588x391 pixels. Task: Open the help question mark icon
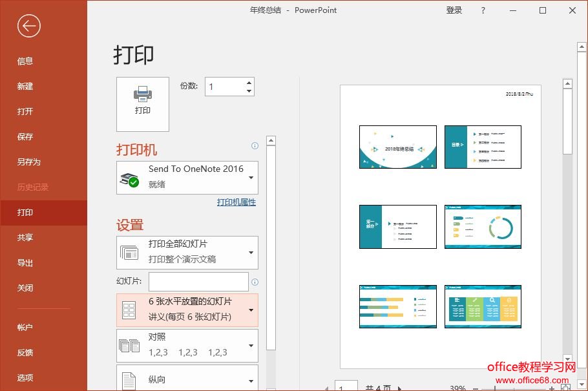click(483, 10)
